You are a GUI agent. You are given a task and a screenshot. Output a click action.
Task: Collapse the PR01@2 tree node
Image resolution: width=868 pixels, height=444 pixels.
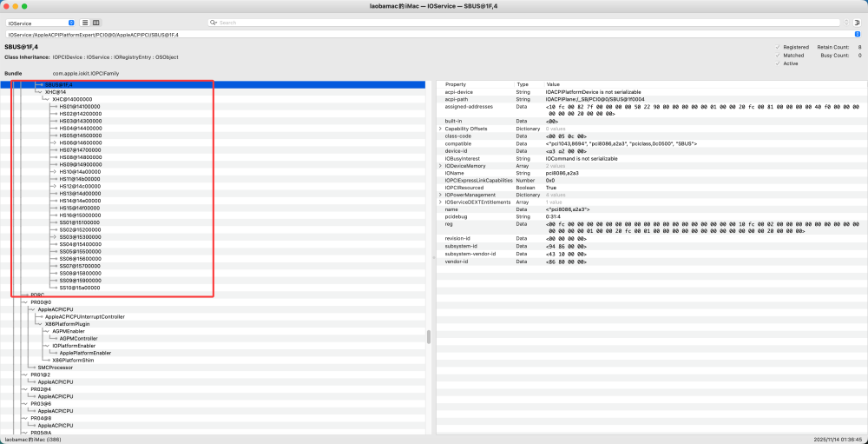click(23, 374)
